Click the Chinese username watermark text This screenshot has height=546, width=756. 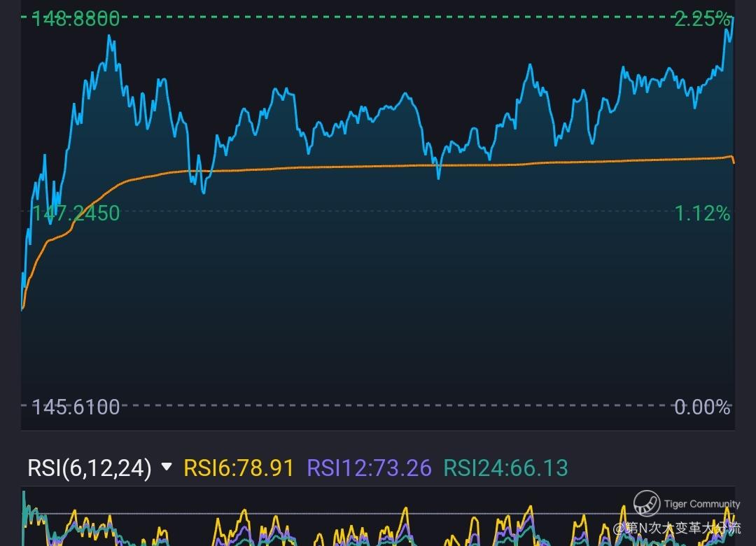677,528
